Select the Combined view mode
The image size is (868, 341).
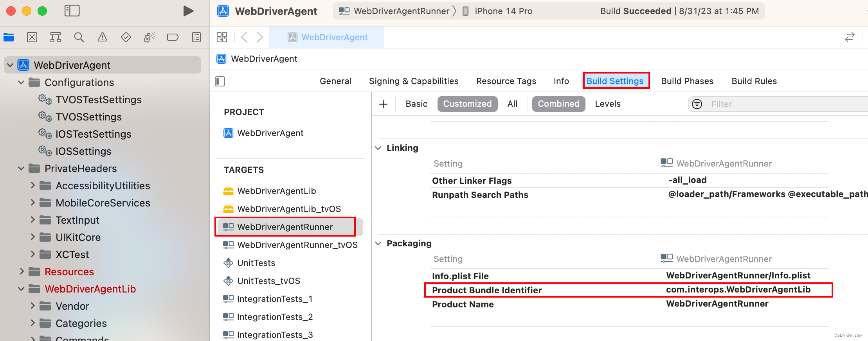click(x=558, y=104)
